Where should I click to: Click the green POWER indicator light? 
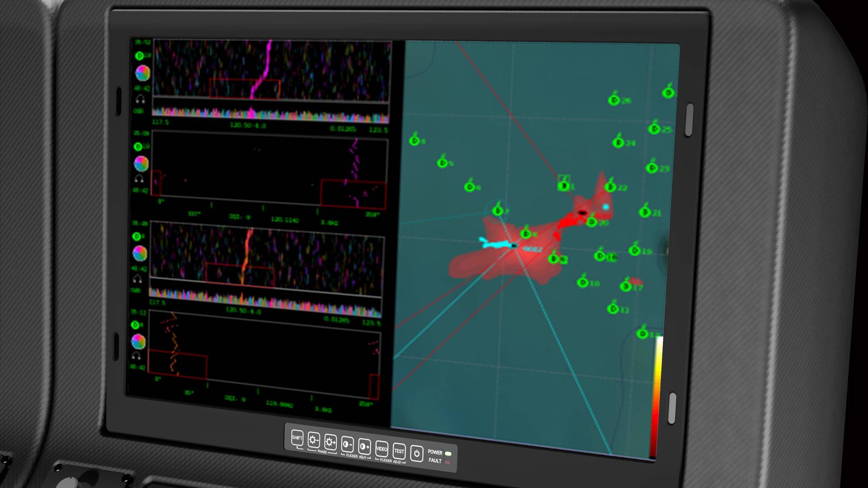(x=448, y=453)
